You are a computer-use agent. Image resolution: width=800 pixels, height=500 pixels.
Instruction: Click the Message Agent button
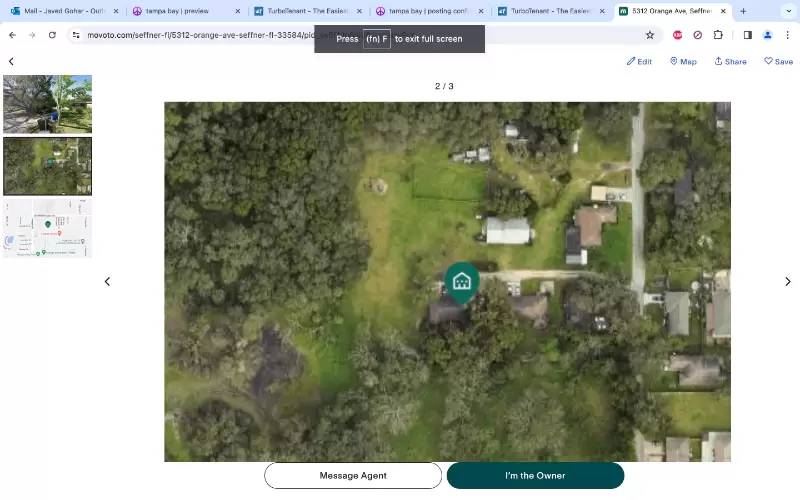353,476
